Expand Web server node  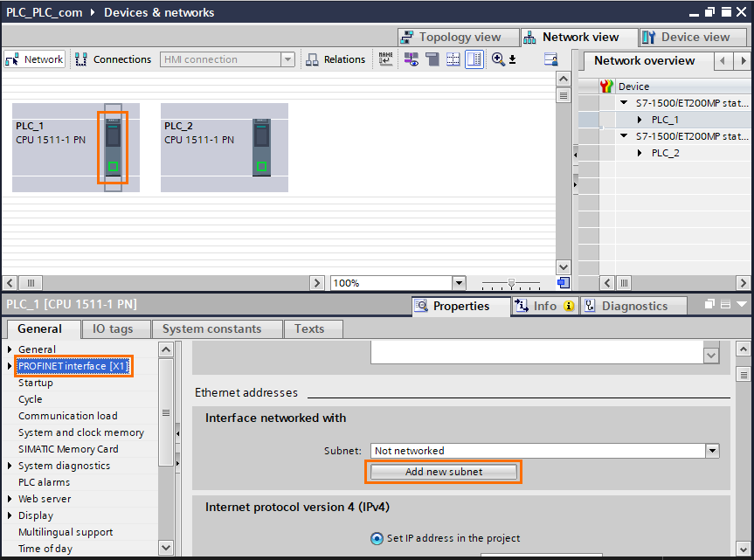point(10,499)
